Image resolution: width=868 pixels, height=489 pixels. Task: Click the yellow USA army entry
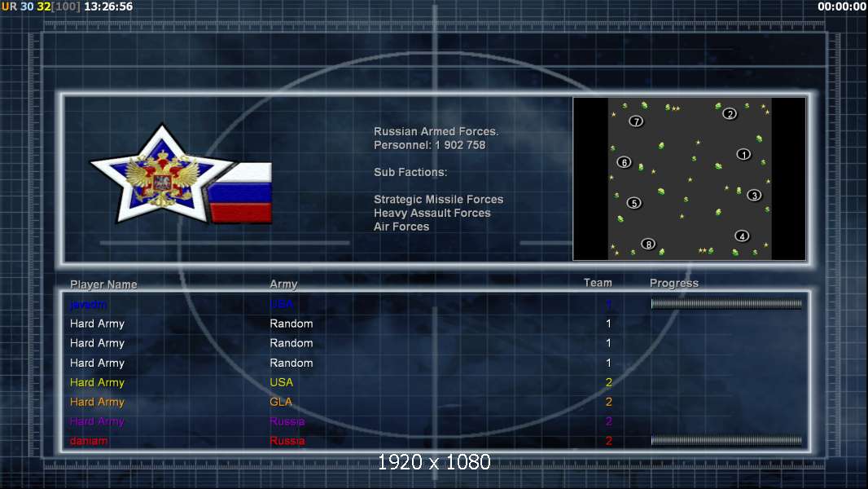pos(281,382)
